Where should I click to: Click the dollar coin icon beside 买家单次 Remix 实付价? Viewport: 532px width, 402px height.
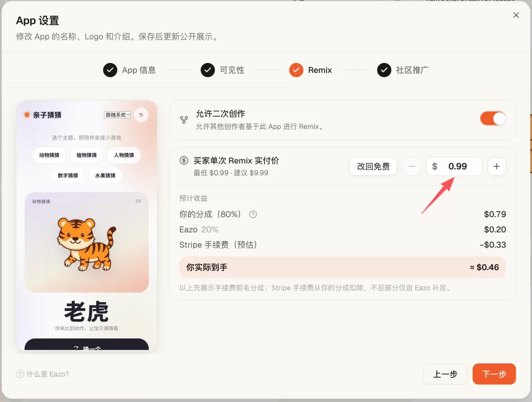(x=184, y=160)
